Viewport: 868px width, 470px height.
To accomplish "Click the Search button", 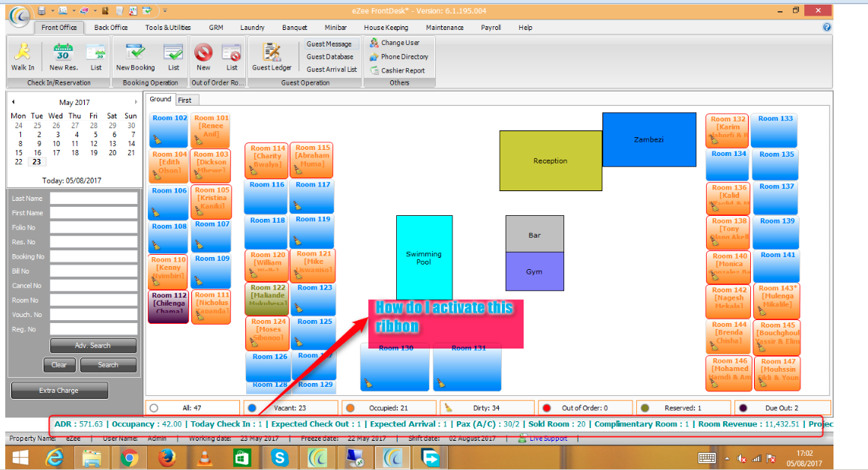I will (x=108, y=365).
